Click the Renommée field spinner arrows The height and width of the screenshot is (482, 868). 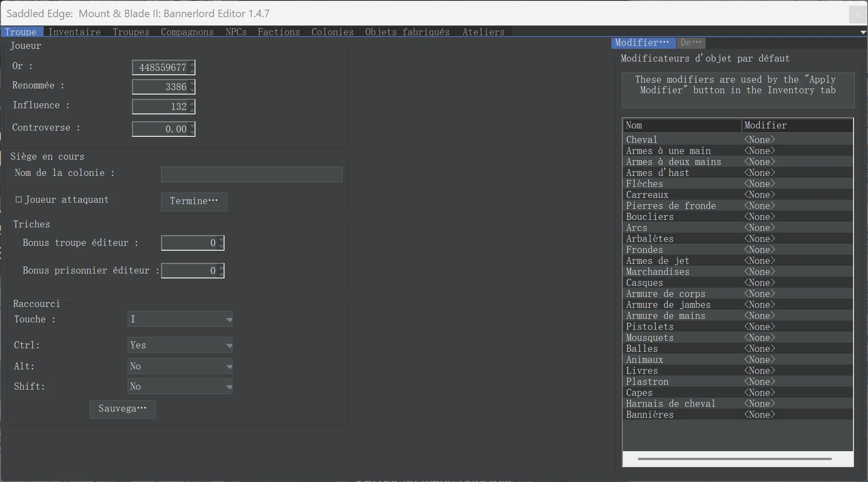click(192, 87)
